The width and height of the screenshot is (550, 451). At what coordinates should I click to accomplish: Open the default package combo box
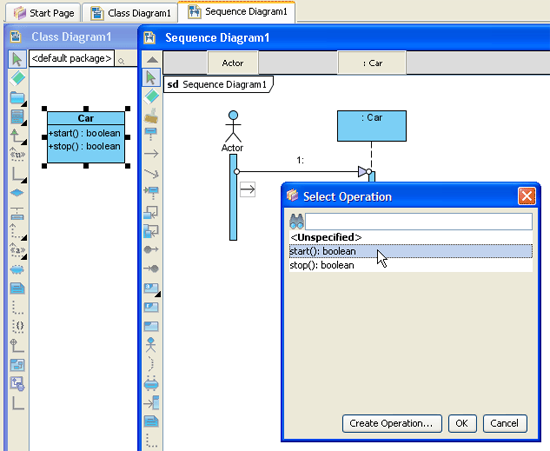tap(72, 58)
